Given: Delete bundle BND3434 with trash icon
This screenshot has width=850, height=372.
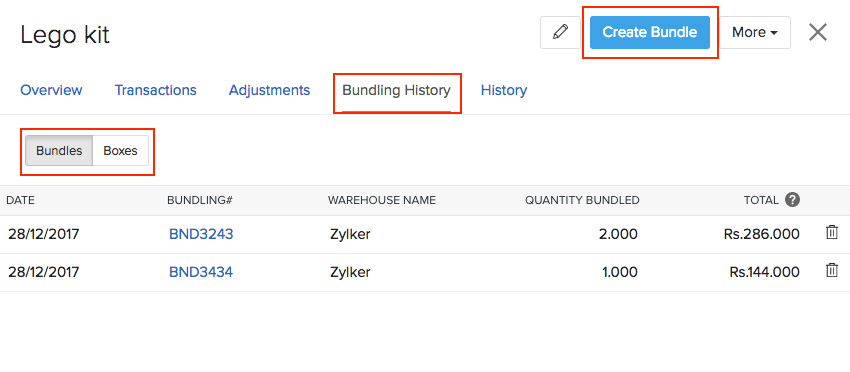Looking at the screenshot, I should pyautogui.click(x=831, y=270).
